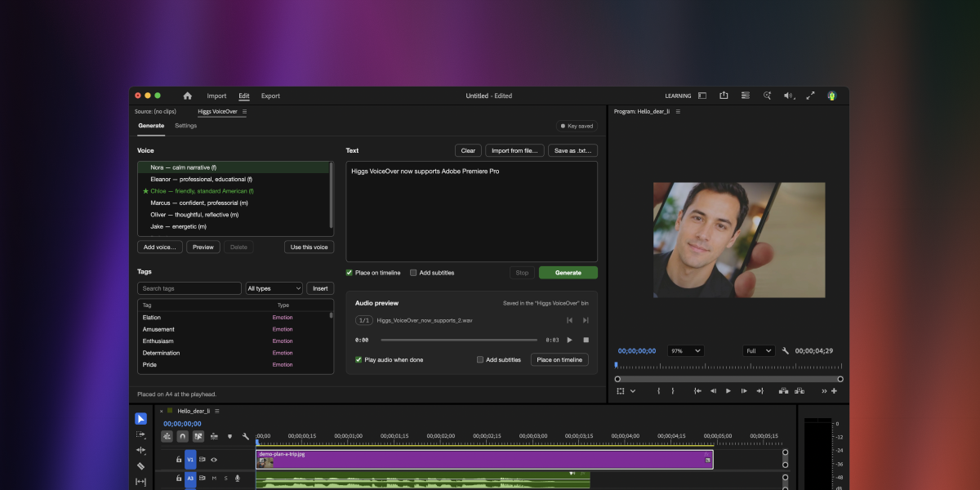Go to next audio take
This screenshot has width=980, height=490.
point(586,320)
